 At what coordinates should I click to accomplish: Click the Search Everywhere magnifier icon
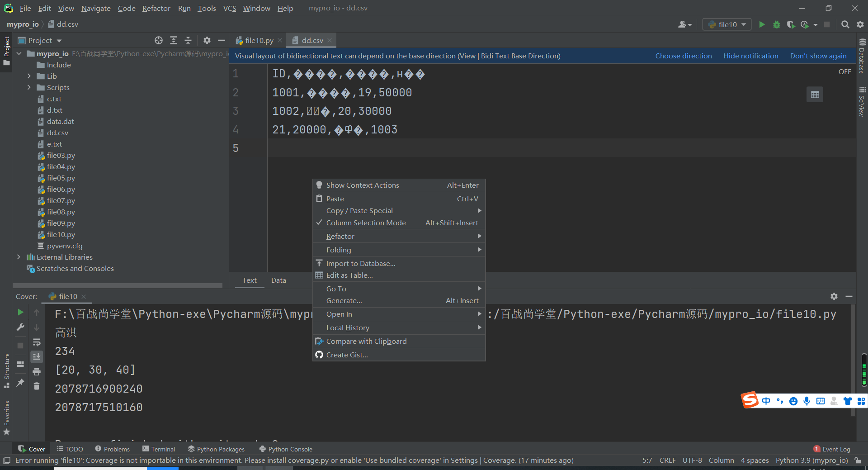pos(845,24)
